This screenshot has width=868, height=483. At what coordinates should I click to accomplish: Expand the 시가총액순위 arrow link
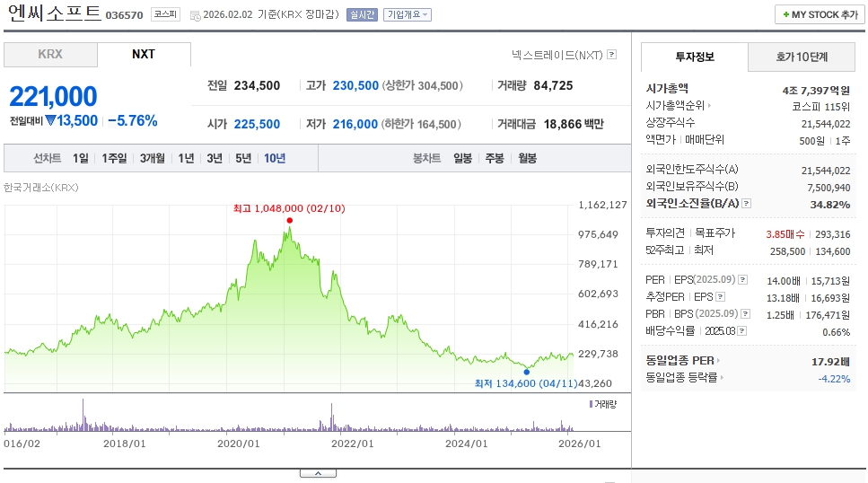pos(709,105)
